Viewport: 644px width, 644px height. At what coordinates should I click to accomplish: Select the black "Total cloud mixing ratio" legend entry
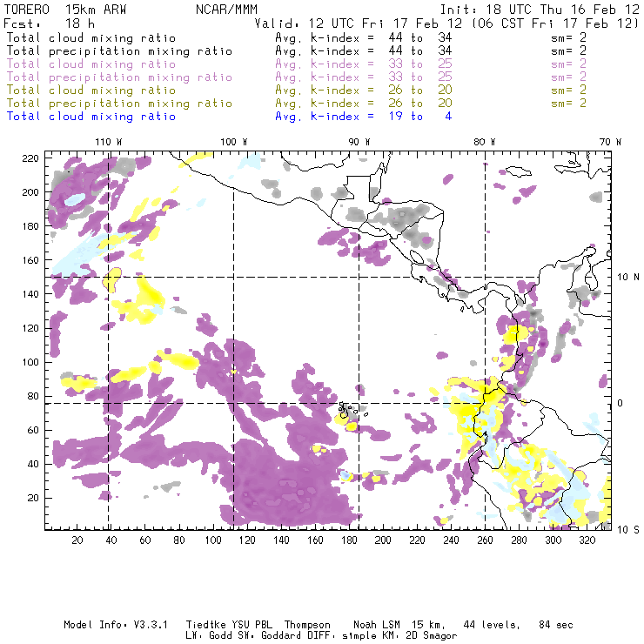pos(91,38)
